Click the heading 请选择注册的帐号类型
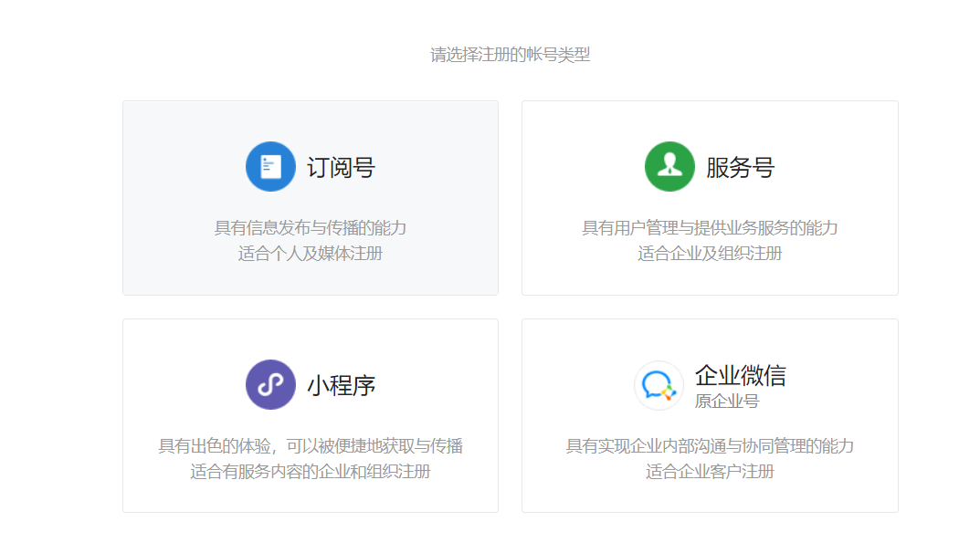Screen dimensions: 980x553 coord(510,55)
